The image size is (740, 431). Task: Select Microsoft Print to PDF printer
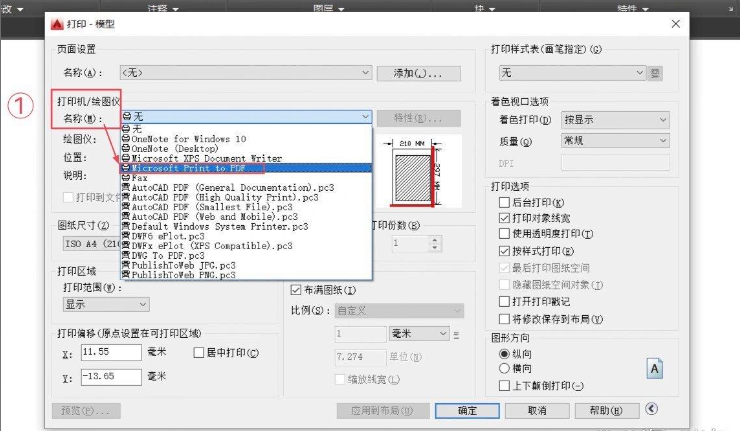(x=190, y=168)
